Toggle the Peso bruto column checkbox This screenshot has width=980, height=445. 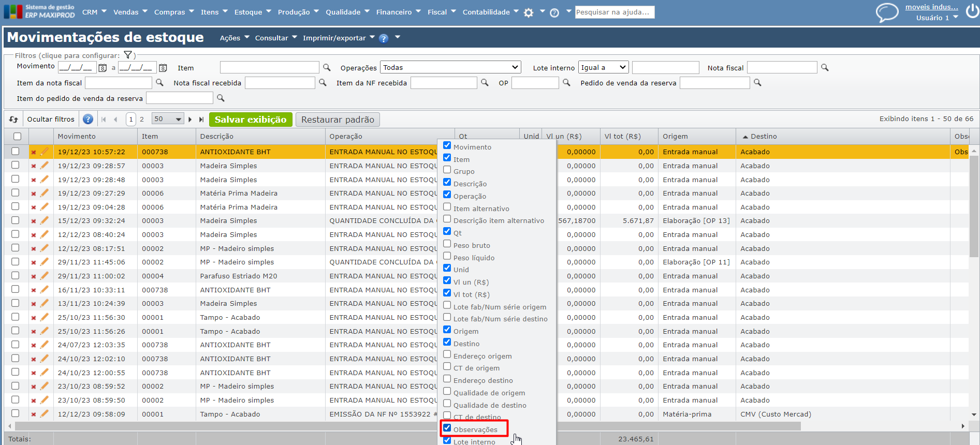coord(447,244)
